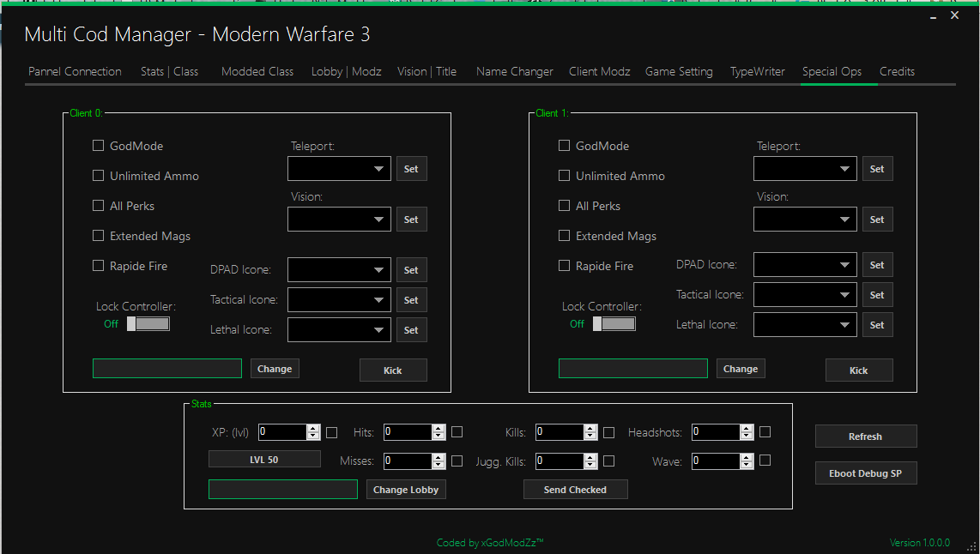Go to Lobby | Modz tab

346,72
